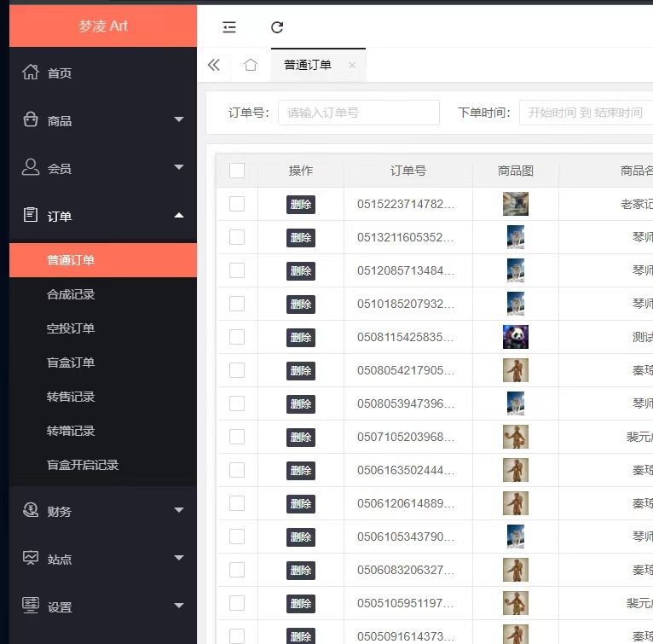The height and width of the screenshot is (644, 653).
Task: Delete order 0513211605352 using 删除 button
Action: [301, 237]
